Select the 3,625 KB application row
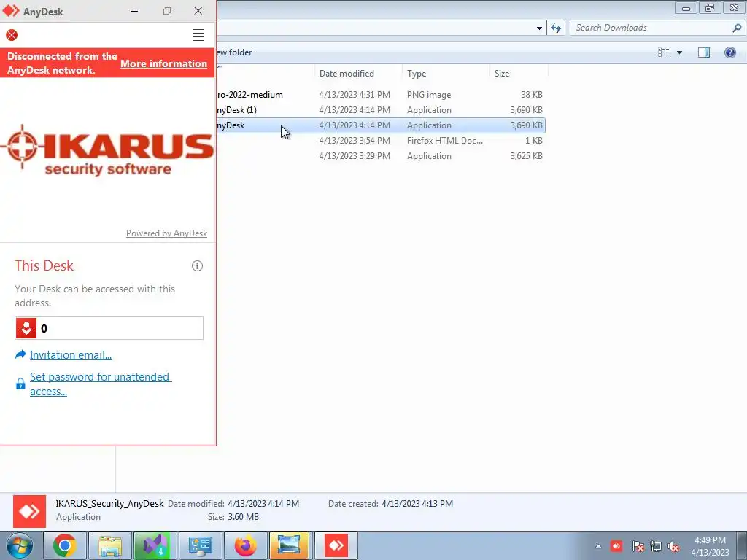Screen dimensions: 747x560 tap(381, 156)
